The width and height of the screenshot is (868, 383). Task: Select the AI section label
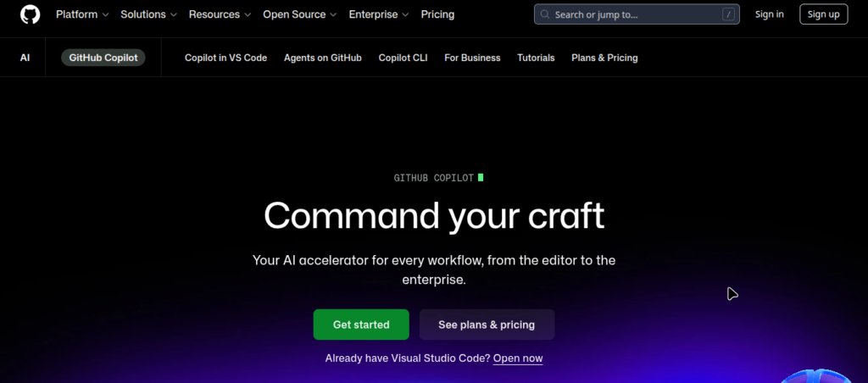pos(25,58)
